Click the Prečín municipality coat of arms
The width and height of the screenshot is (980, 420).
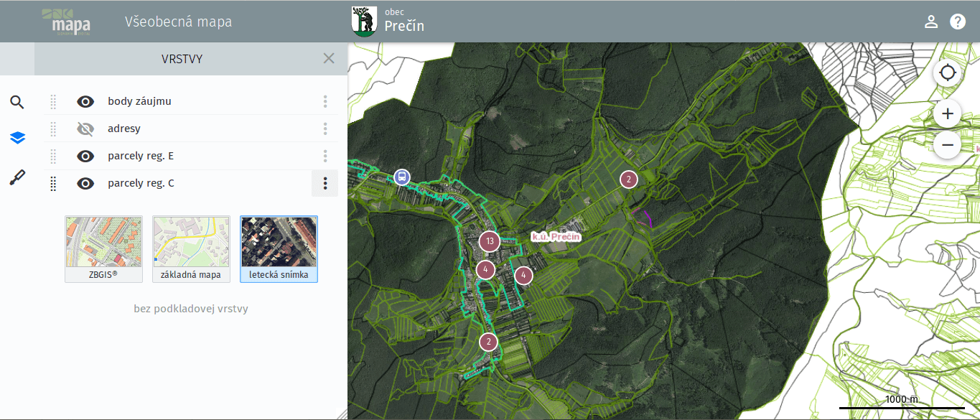point(364,22)
